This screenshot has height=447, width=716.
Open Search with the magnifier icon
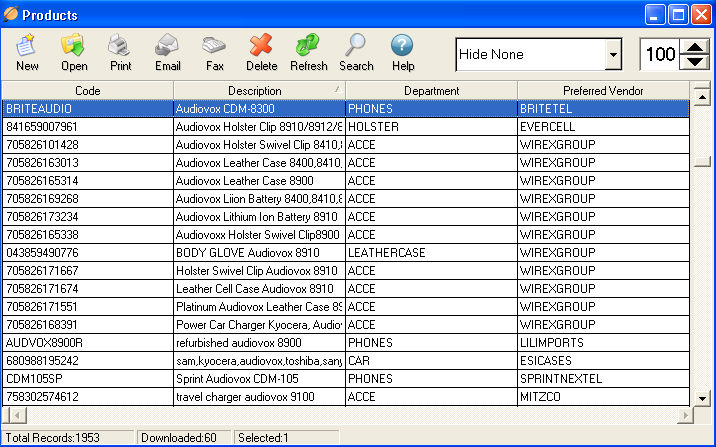coord(356,53)
